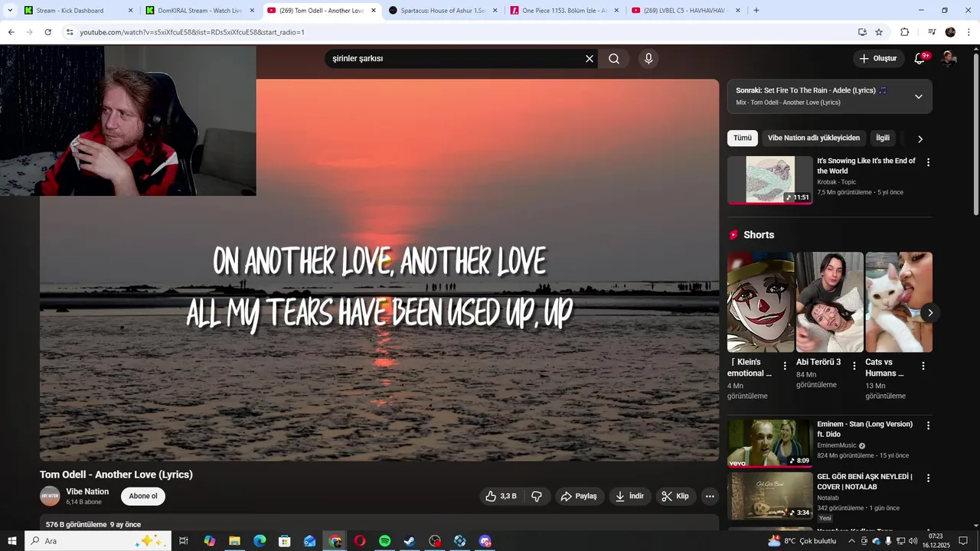The height and width of the screenshot is (551, 980).
Task: Switch to One Piece 1153 tab
Action: tap(565, 11)
